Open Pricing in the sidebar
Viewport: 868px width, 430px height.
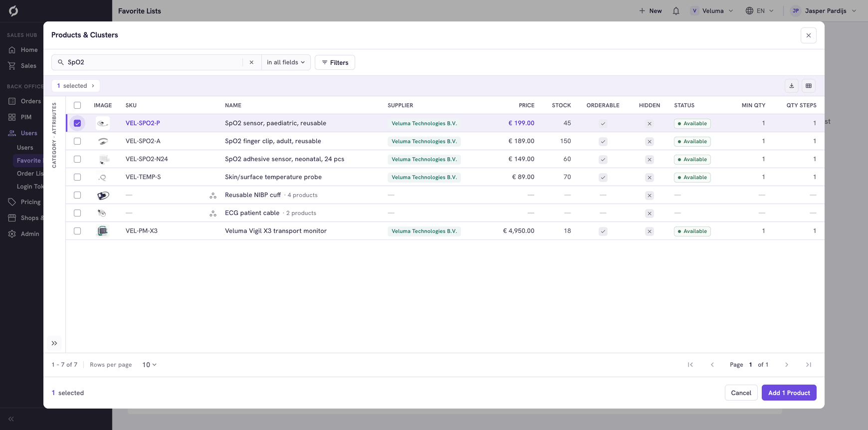(24, 202)
